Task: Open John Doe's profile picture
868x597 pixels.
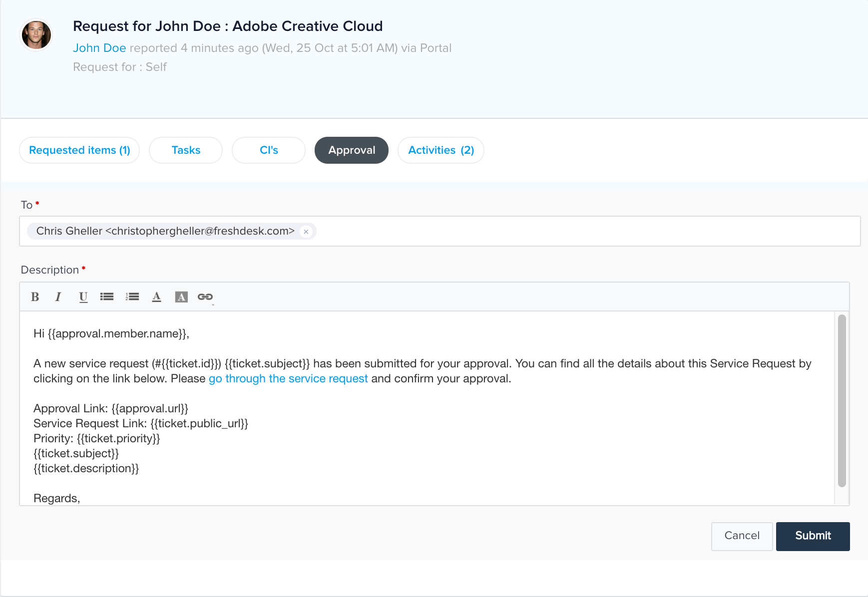Action: [35, 34]
